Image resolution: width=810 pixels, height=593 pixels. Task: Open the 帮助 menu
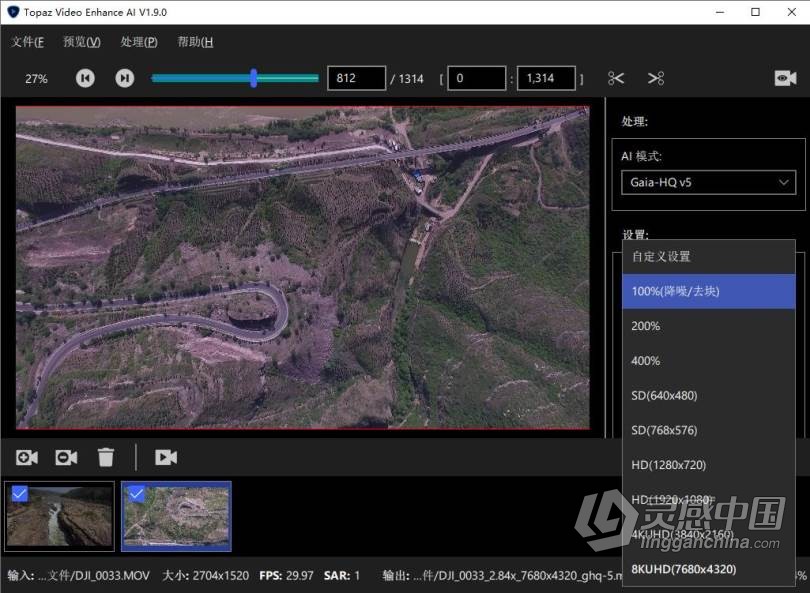click(x=195, y=42)
